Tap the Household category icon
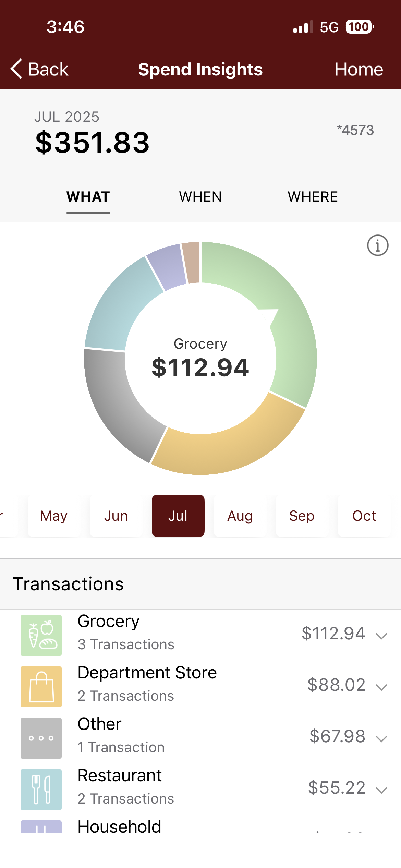The height and width of the screenshot is (868, 401). pos(41,827)
